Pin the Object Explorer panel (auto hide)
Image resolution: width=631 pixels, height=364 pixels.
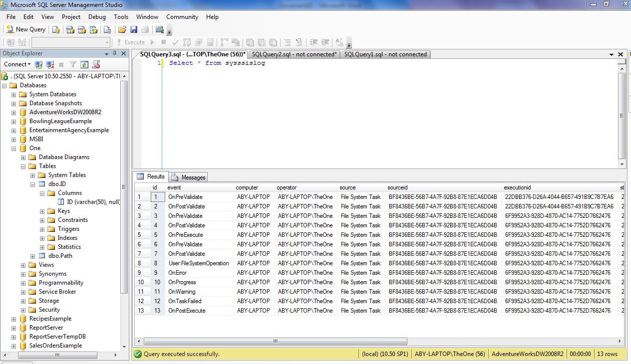coord(115,53)
